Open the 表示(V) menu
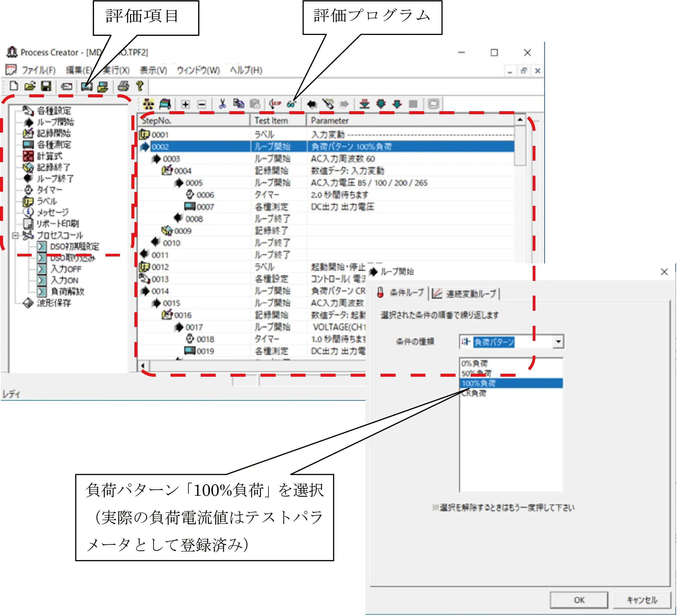Image resolution: width=677 pixels, height=616 pixels. pyautogui.click(x=153, y=70)
